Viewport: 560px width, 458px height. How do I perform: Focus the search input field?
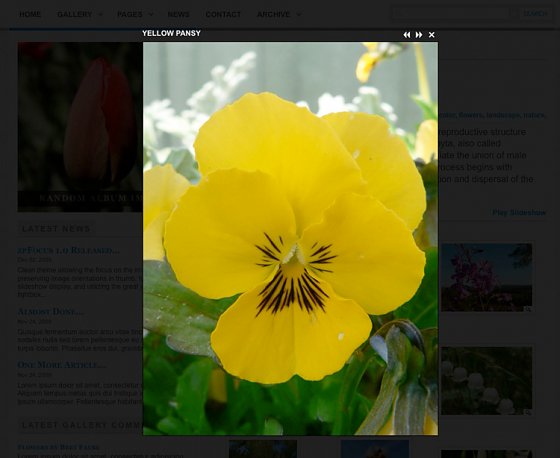coord(451,14)
